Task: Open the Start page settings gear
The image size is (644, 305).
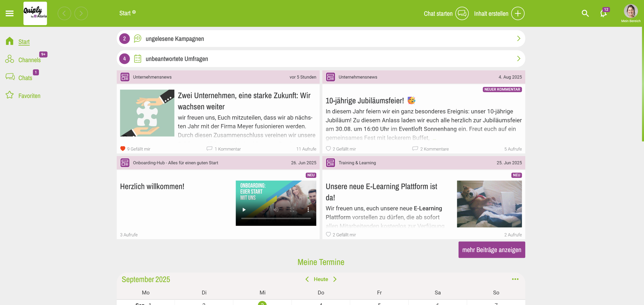Action: coord(134,12)
